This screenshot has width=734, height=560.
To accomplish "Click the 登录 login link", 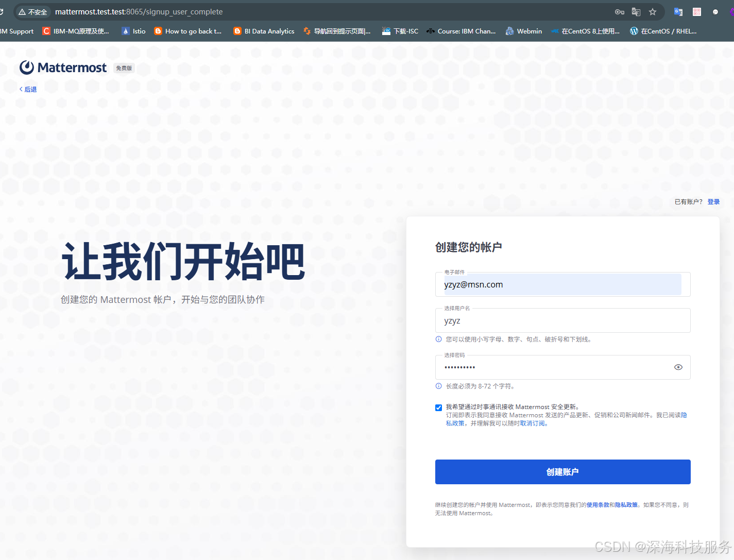I will (713, 202).
